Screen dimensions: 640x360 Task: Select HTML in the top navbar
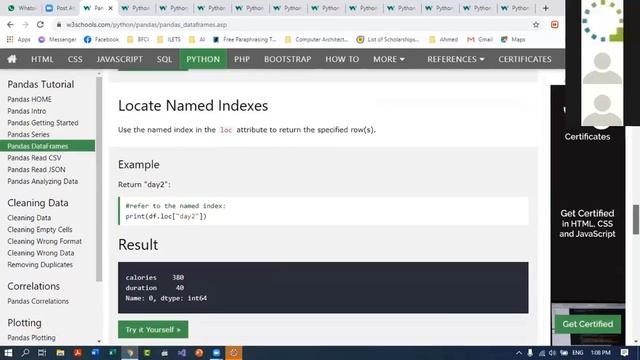(x=42, y=59)
